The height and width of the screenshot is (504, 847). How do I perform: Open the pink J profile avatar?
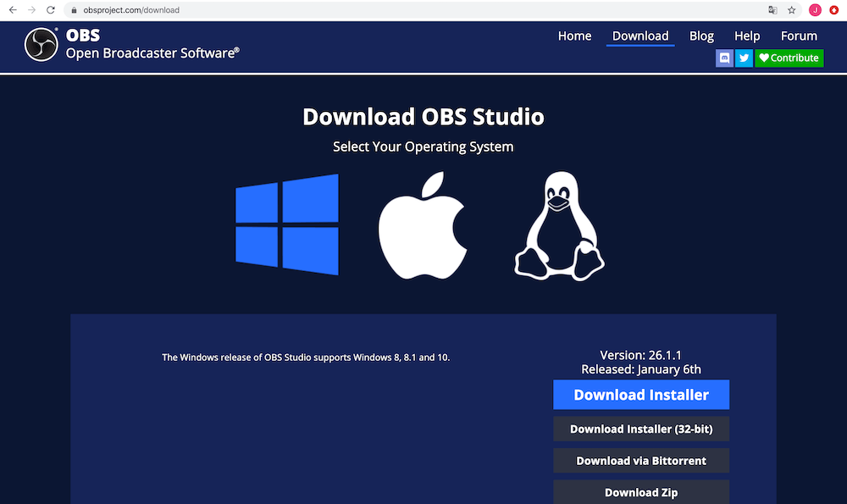pyautogui.click(x=815, y=9)
